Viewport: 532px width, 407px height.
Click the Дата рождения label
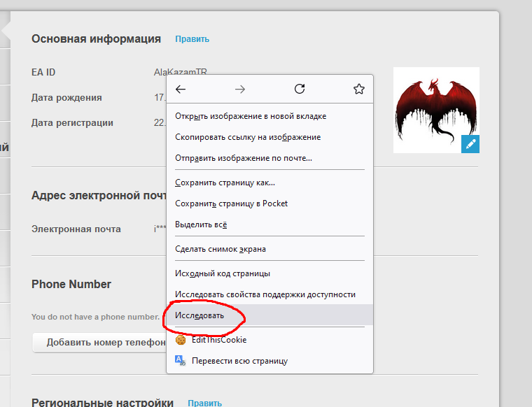pyautogui.click(x=66, y=98)
